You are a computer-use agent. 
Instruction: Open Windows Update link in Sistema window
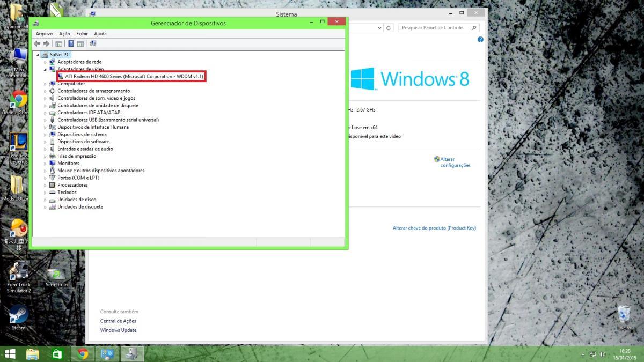click(x=118, y=330)
